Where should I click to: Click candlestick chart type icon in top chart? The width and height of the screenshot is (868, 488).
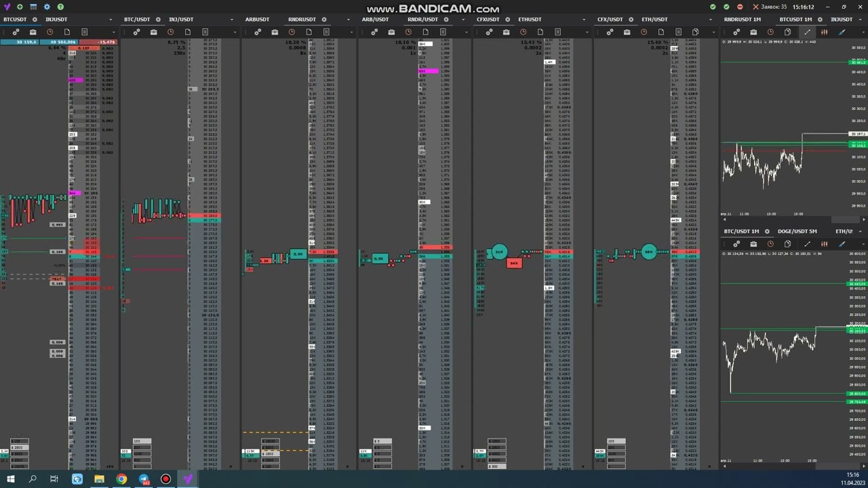click(x=824, y=32)
